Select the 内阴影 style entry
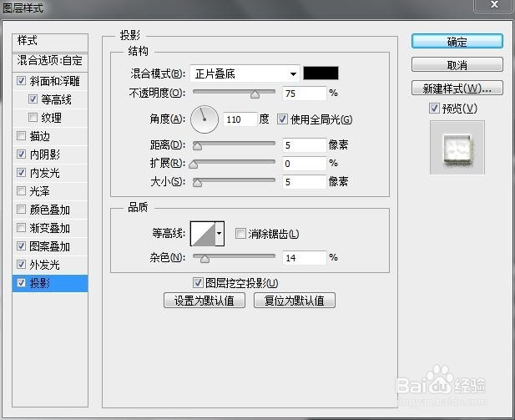Viewport: 515px width, 420px height. (x=45, y=154)
